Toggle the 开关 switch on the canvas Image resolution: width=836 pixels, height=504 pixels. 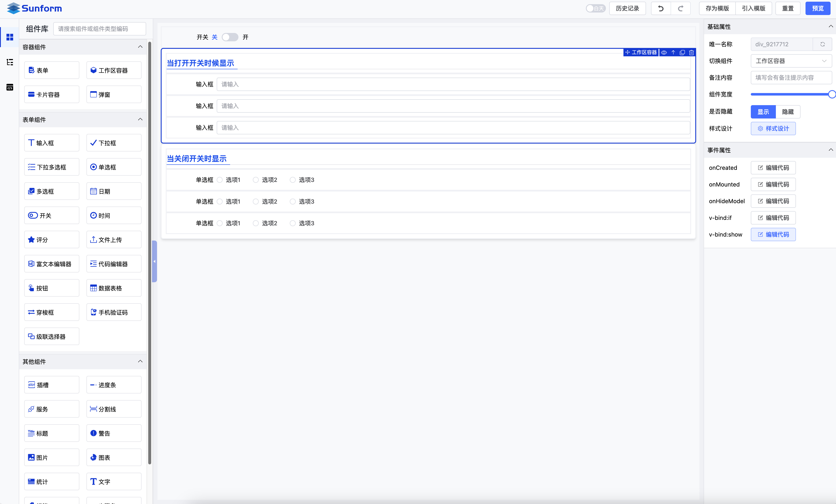(230, 37)
